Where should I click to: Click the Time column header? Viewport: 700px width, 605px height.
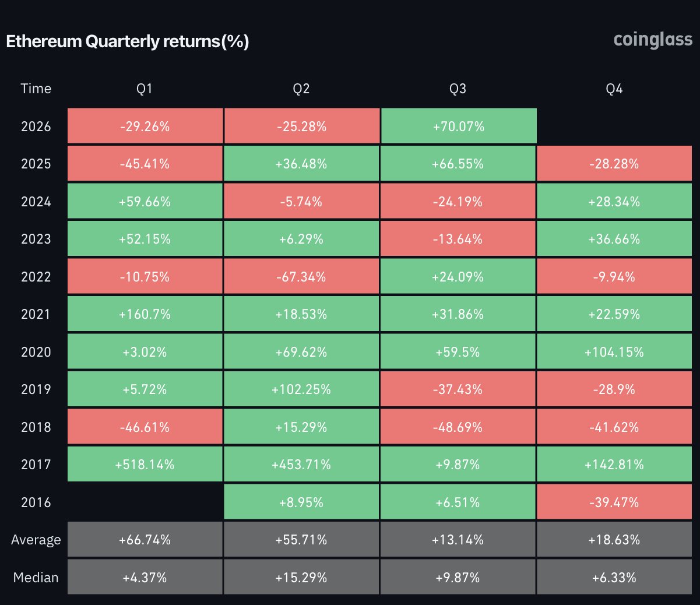[x=36, y=89]
